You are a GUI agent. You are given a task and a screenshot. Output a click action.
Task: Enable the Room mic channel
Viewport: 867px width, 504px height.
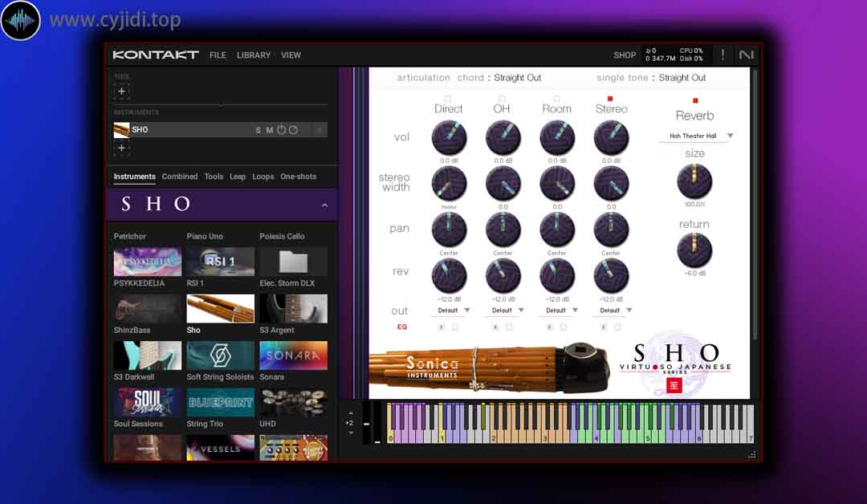click(556, 99)
